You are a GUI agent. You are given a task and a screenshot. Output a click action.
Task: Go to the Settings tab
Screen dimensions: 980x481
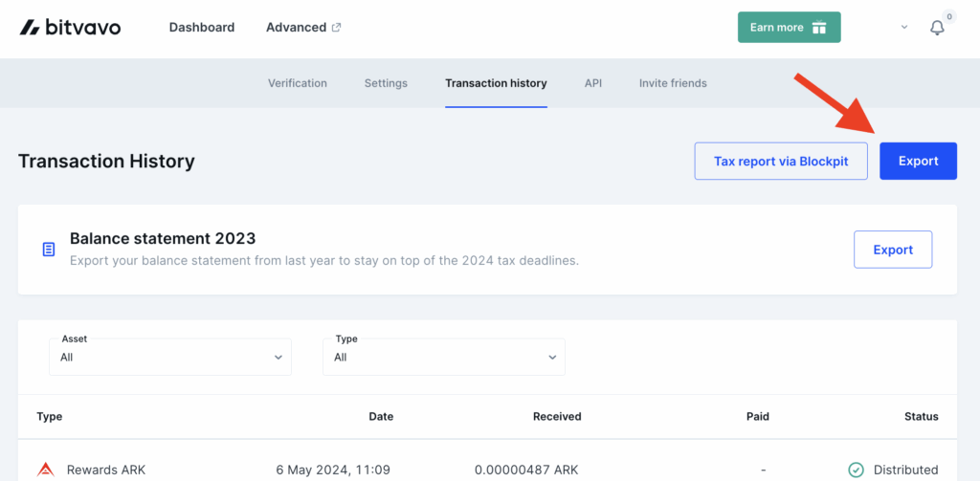pyautogui.click(x=386, y=83)
